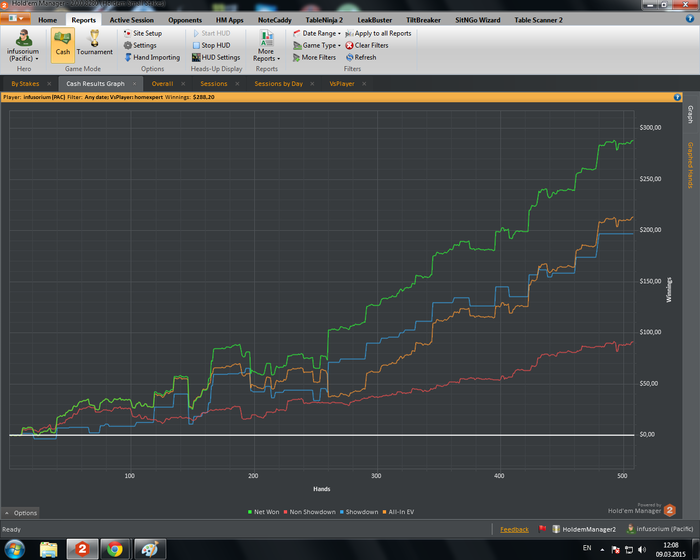The image size is (700, 560).
Task: Open HUD Settings
Action: tap(216, 57)
